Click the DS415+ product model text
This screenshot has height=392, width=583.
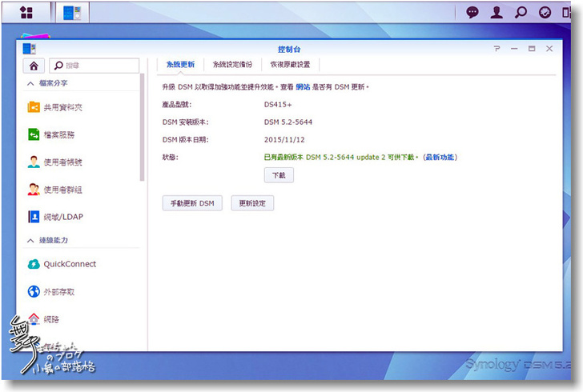(278, 105)
